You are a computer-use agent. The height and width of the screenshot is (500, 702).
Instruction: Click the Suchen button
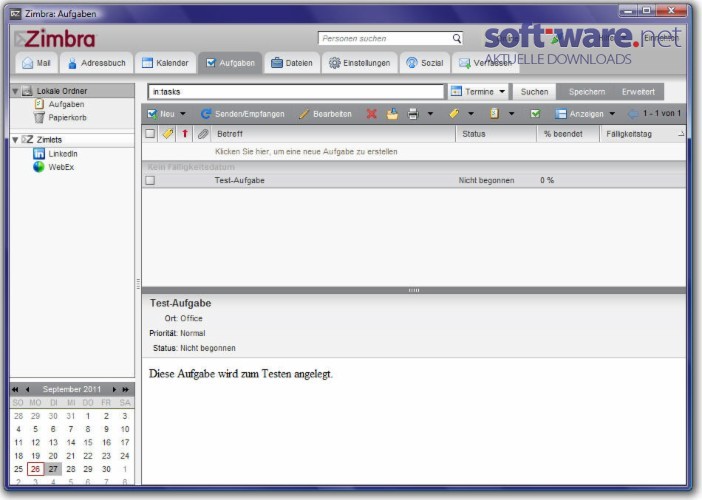point(534,92)
